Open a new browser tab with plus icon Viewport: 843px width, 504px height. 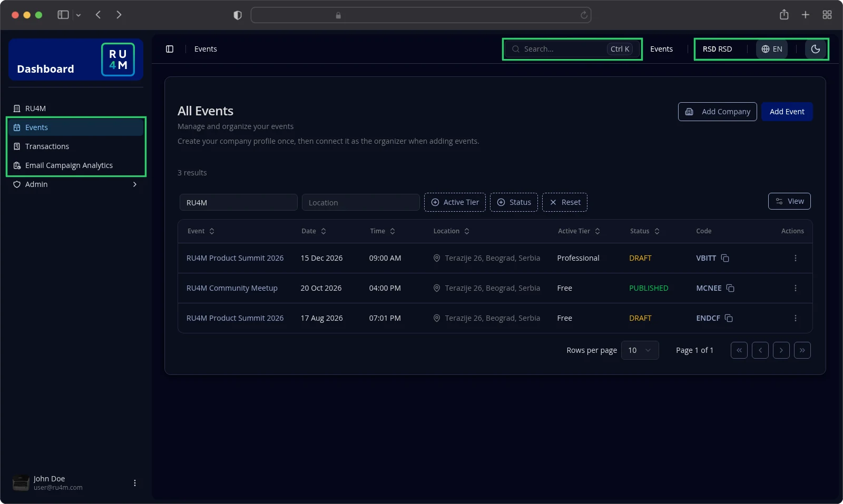tap(806, 15)
